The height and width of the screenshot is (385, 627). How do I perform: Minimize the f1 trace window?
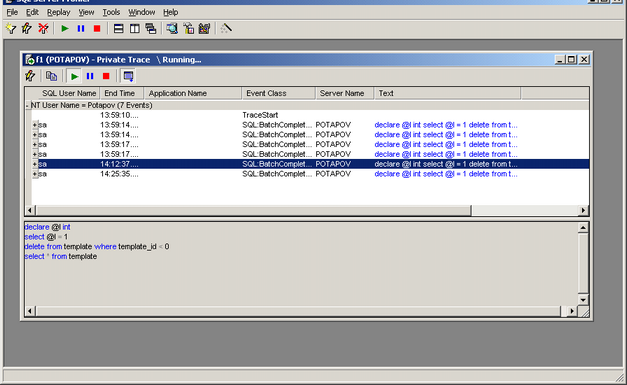[x=560, y=60]
